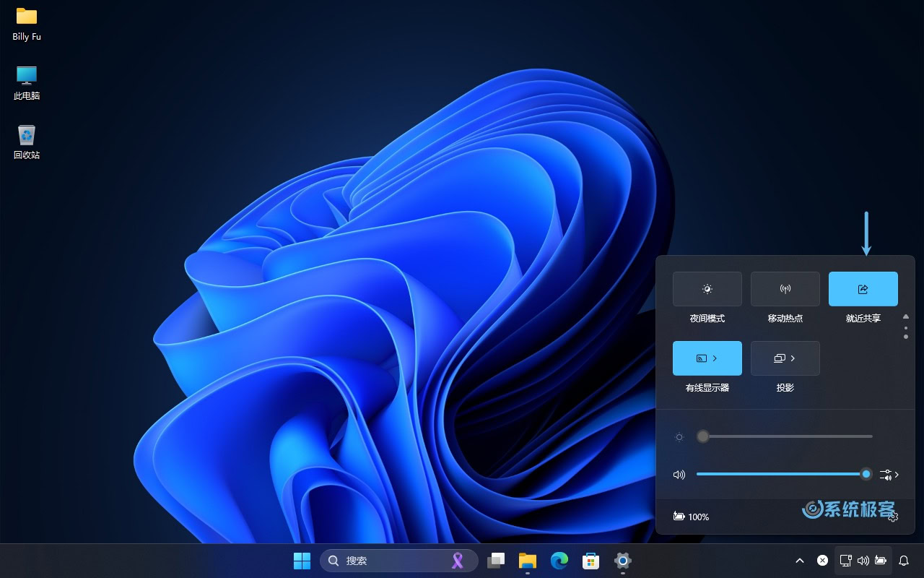Click the battery 100% indicator

point(691,517)
